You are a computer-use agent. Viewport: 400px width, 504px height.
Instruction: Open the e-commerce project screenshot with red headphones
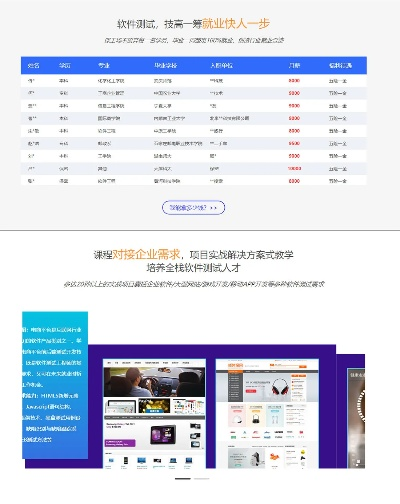(x=267, y=413)
